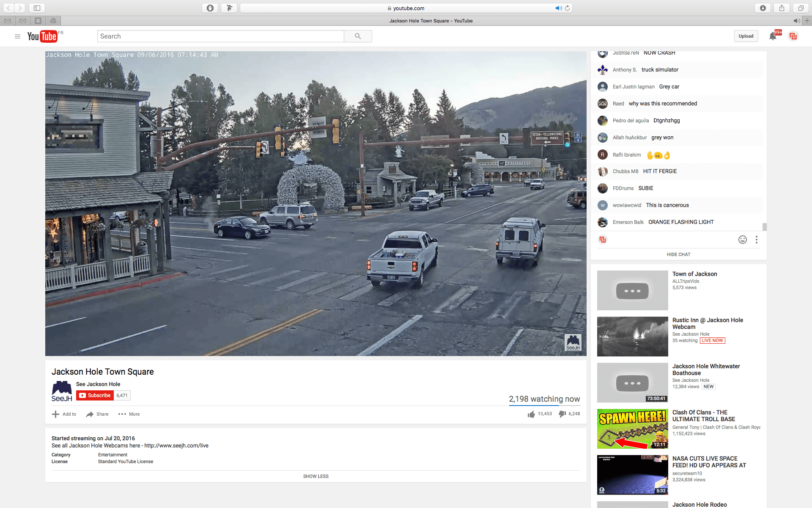
Task: Click the SeeJH watermark in video
Action: [573, 342]
